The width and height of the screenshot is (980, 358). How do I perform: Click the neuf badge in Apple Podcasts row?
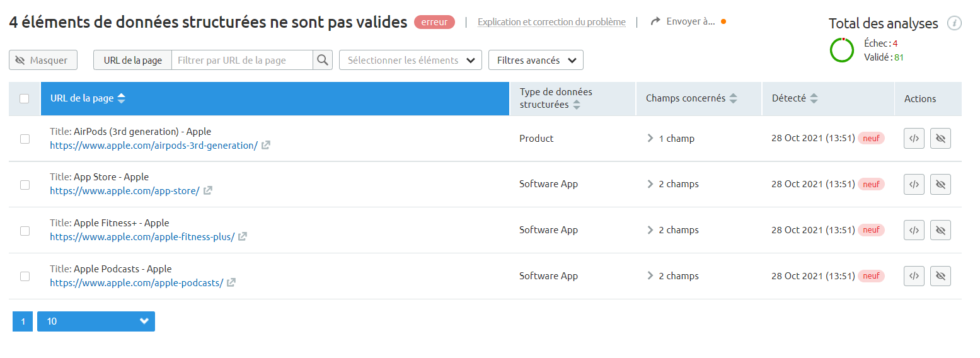coord(871,275)
